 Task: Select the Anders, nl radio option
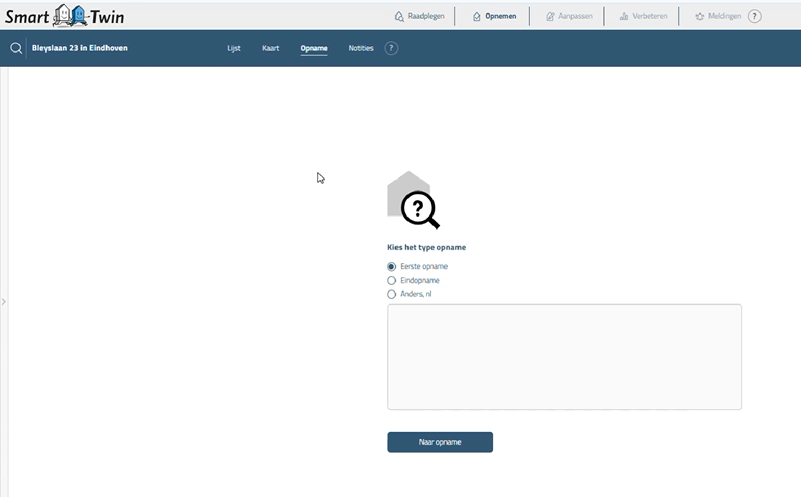(392, 294)
